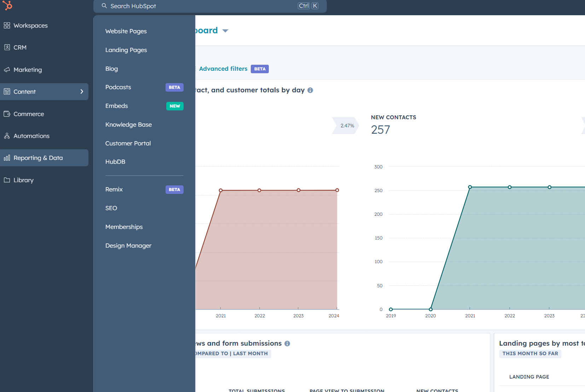Click the Marketing megaphone icon

point(7,70)
